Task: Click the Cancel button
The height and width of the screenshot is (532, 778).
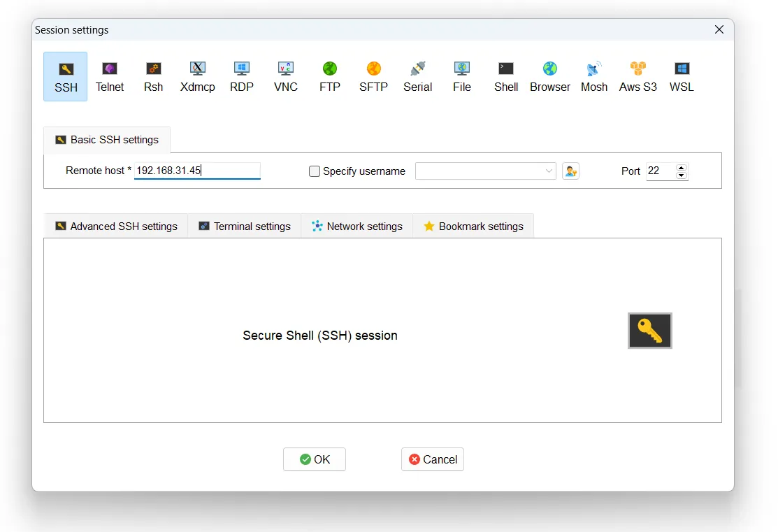Action: tap(433, 459)
